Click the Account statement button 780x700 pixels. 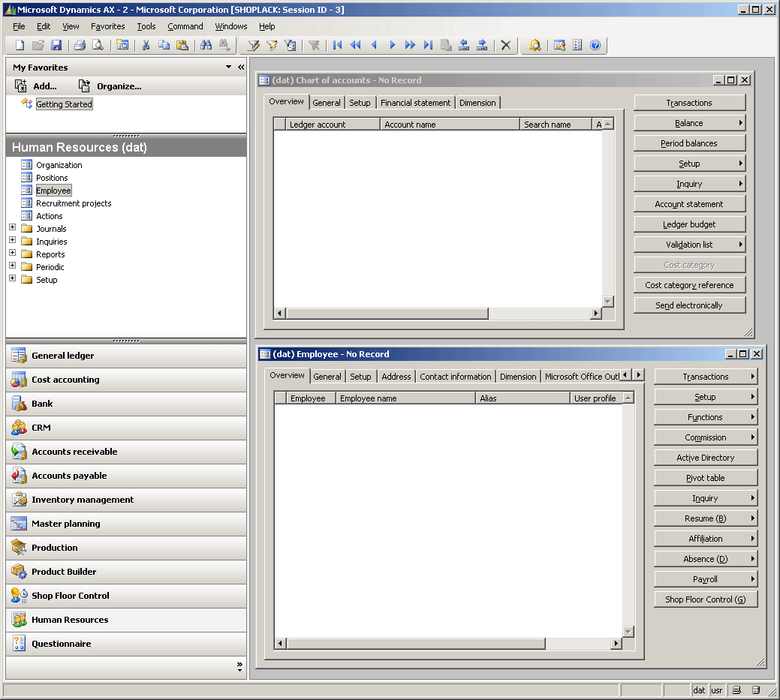click(689, 204)
